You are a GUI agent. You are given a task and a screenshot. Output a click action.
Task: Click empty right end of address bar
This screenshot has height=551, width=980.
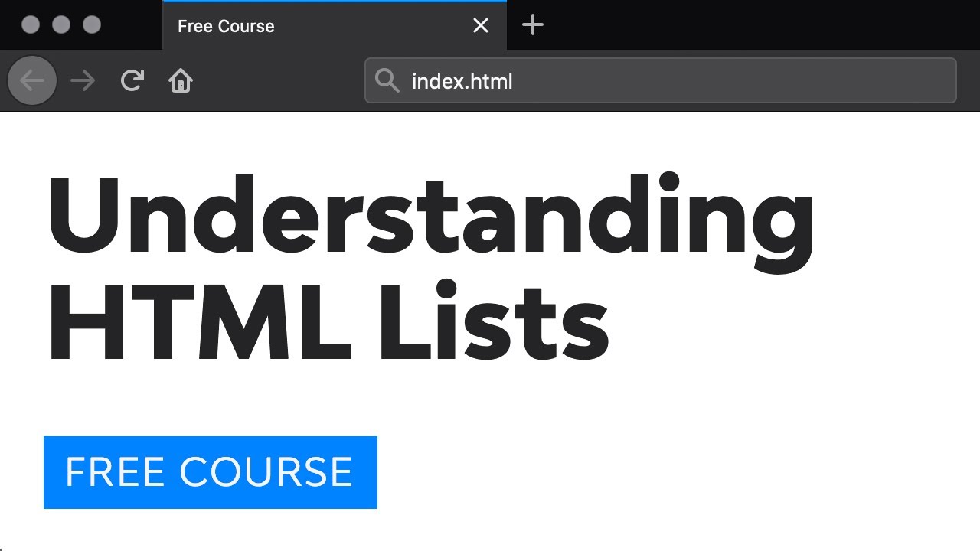pos(842,80)
